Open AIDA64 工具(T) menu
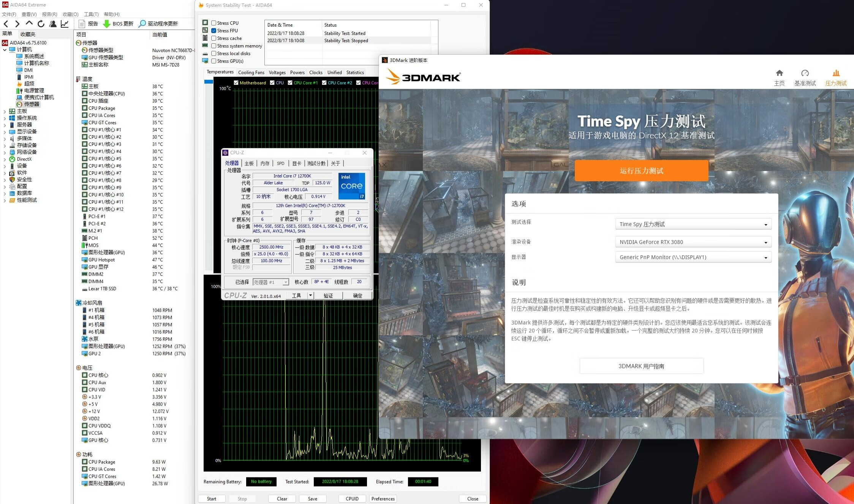The width and height of the screenshot is (854, 504). [x=91, y=14]
